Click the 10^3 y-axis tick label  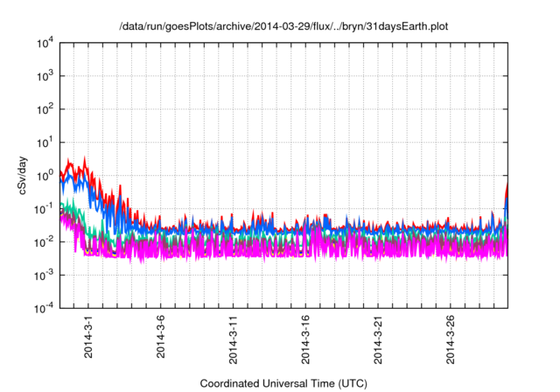(x=44, y=76)
